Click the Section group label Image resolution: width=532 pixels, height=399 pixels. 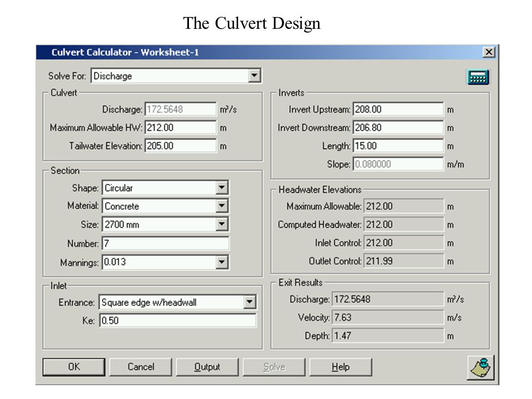point(65,170)
